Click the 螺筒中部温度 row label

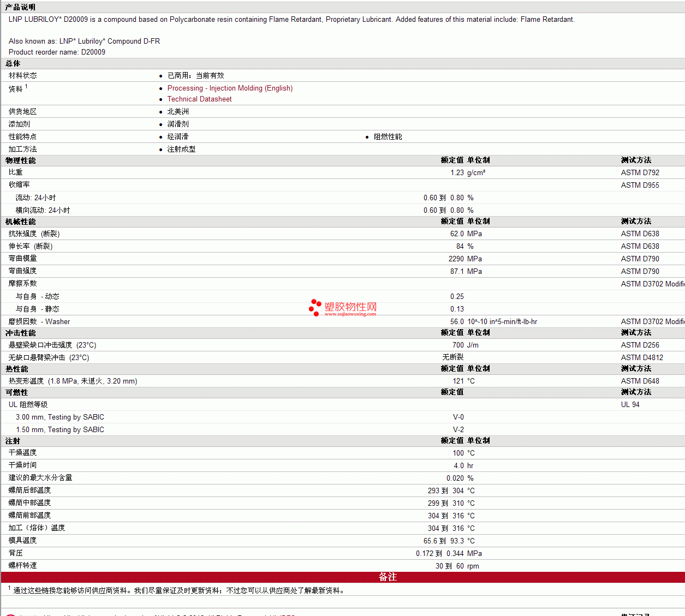tap(30, 503)
